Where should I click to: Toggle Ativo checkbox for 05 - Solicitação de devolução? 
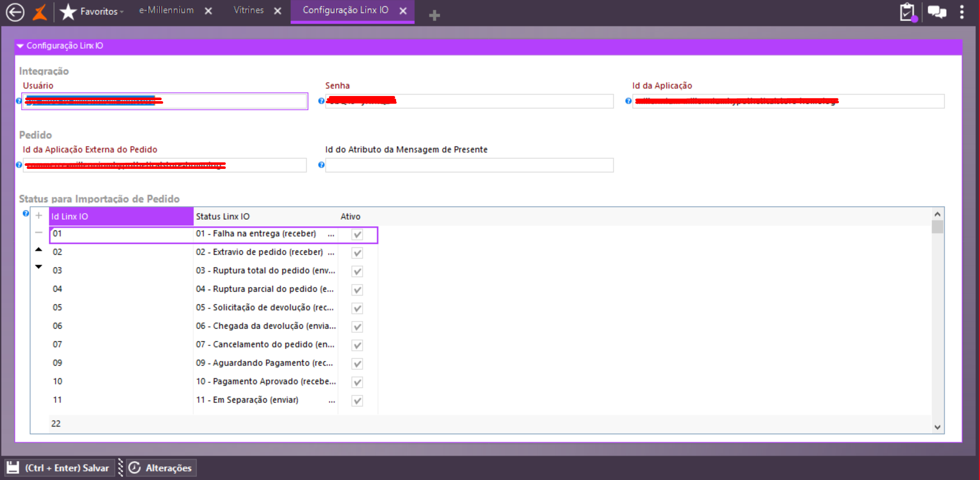tap(357, 309)
